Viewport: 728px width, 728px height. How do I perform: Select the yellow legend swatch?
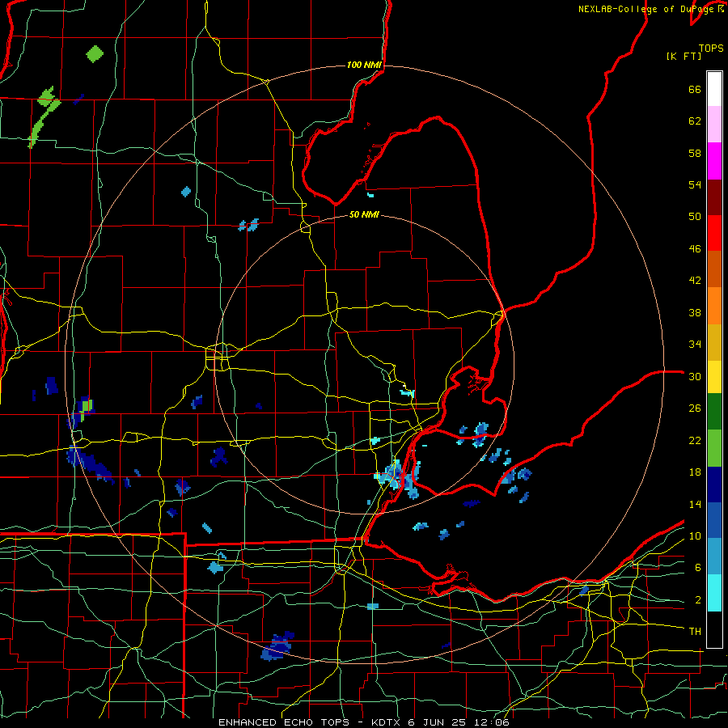(x=714, y=377)
